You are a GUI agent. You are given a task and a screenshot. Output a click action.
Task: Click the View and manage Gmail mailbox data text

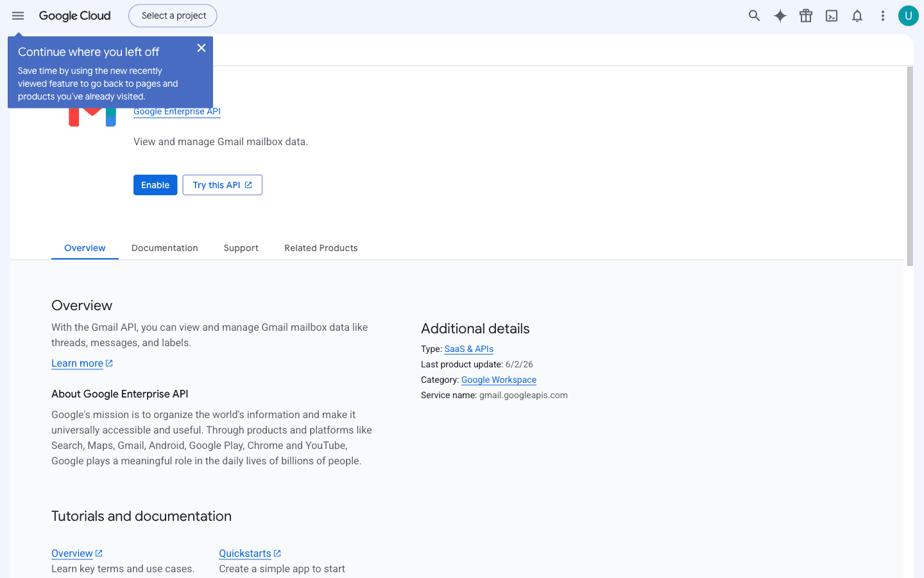pyautogui.click(x=221, y=142)
